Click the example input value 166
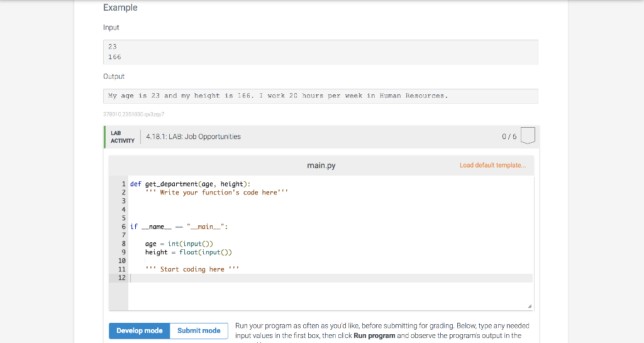The image size is (644, 343). [114, 57]
